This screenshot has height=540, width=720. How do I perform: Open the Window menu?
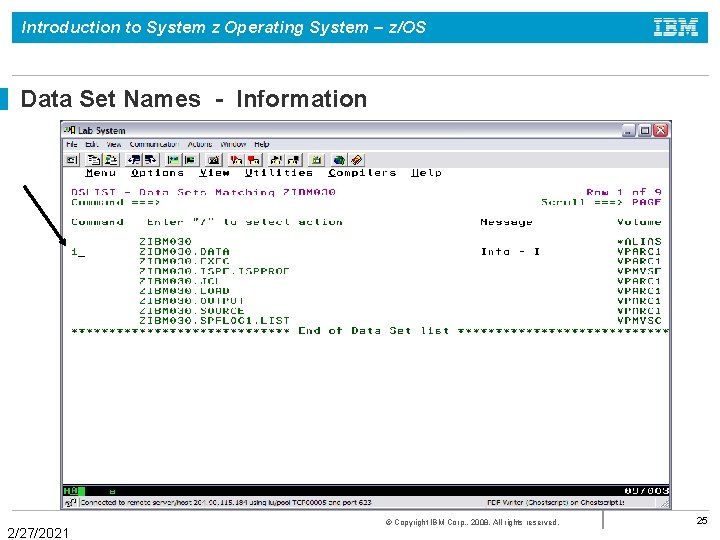(x=233, y=144)
